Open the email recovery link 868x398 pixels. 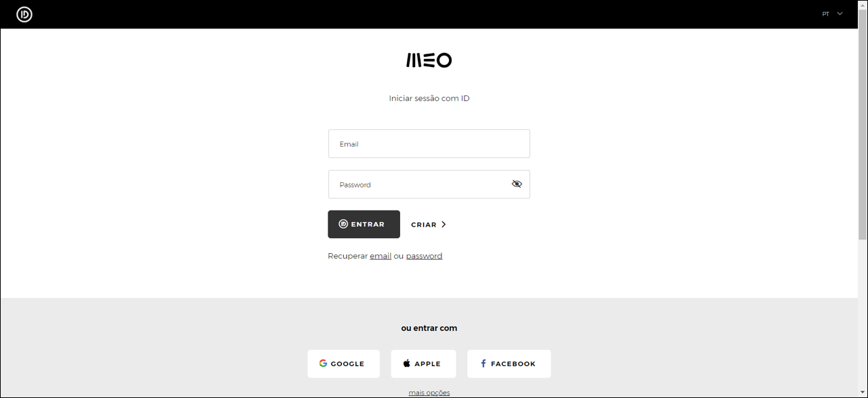point(381,255)
